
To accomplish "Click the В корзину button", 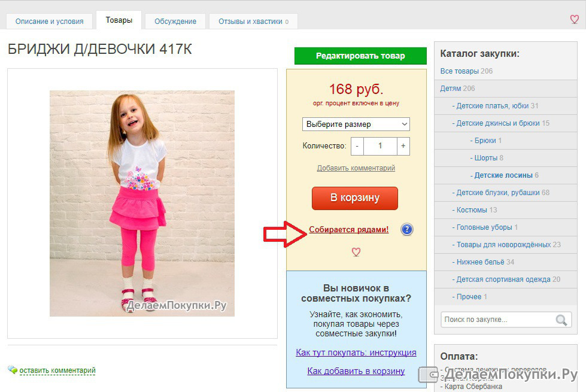I will coord(355,198).
